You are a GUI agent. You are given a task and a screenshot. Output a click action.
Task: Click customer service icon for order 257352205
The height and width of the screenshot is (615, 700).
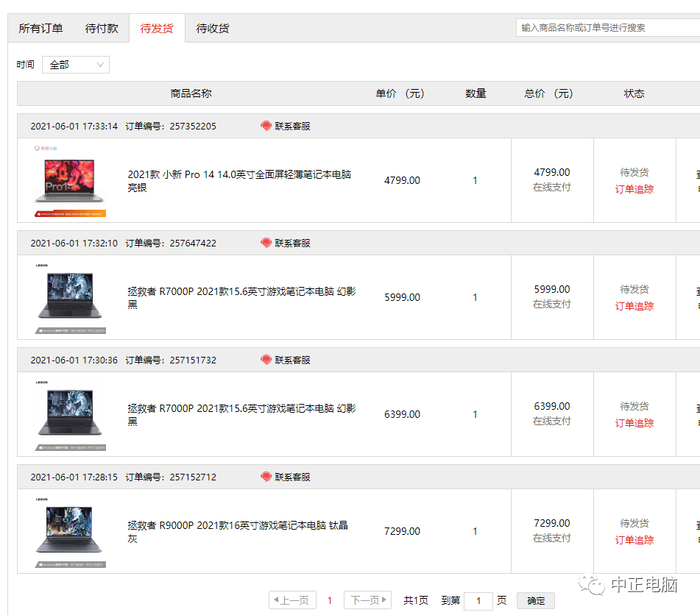click(266, 126)
